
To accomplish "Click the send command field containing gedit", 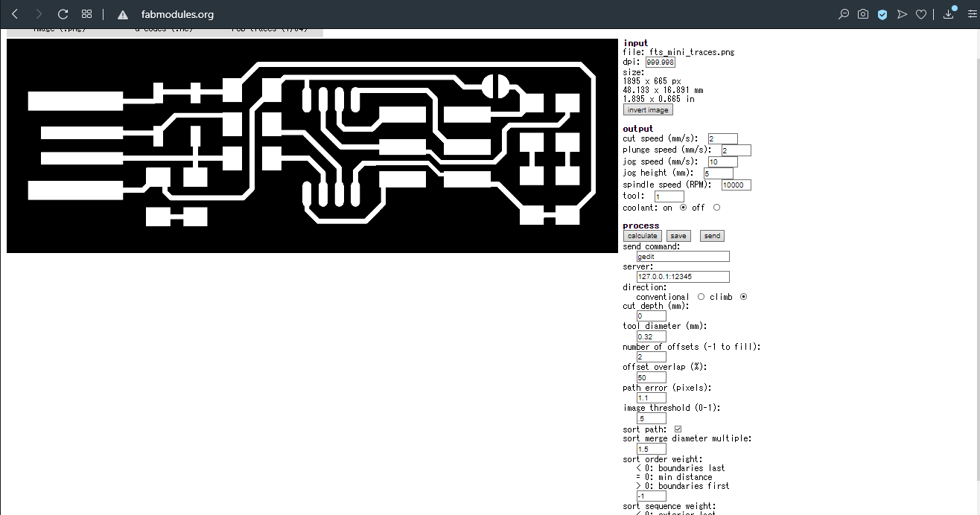I will coord(683,256).
